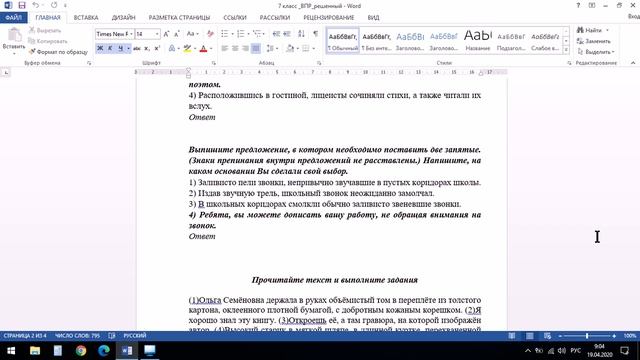
Task: Open the Change Case (Aa) dropdown
Action: [x=192, y=34]
